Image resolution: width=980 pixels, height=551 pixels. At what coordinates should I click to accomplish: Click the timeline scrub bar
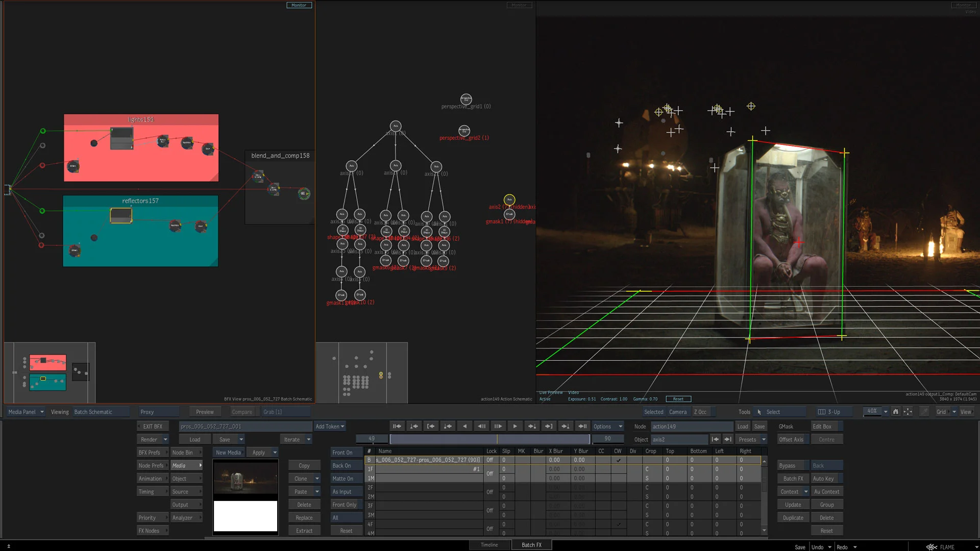point(489,439)
